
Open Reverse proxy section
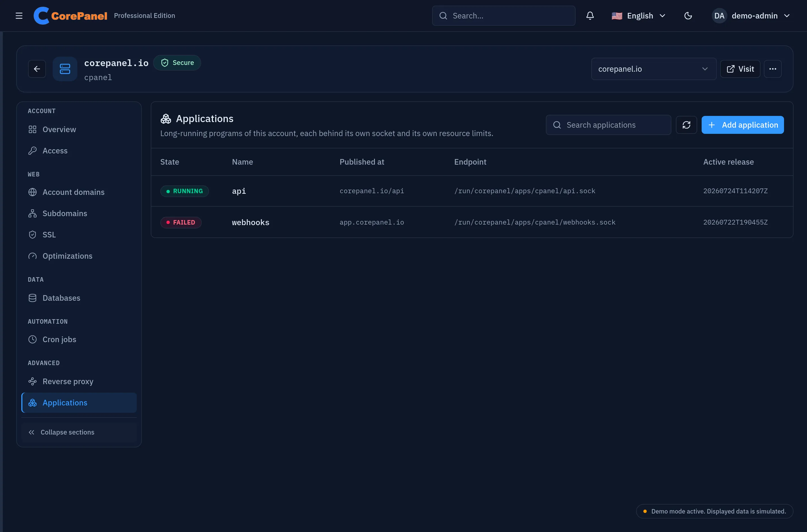tap(79, 381)
